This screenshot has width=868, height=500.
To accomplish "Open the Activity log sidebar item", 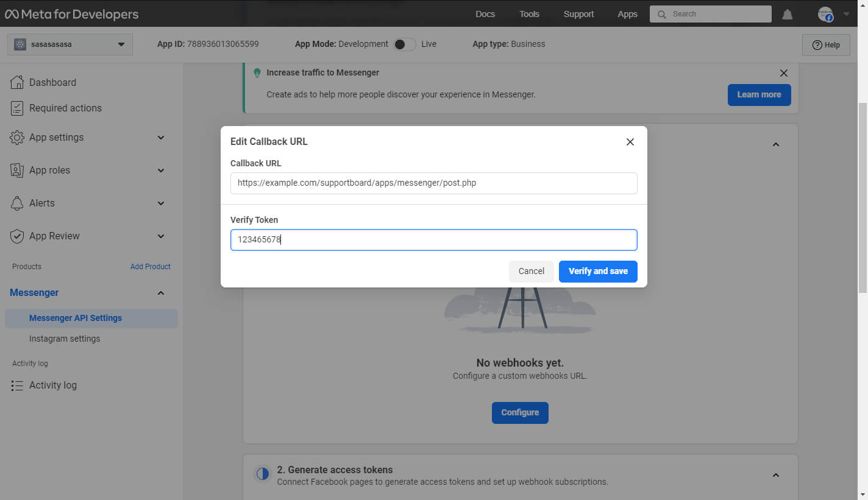I will coord(52,385).
